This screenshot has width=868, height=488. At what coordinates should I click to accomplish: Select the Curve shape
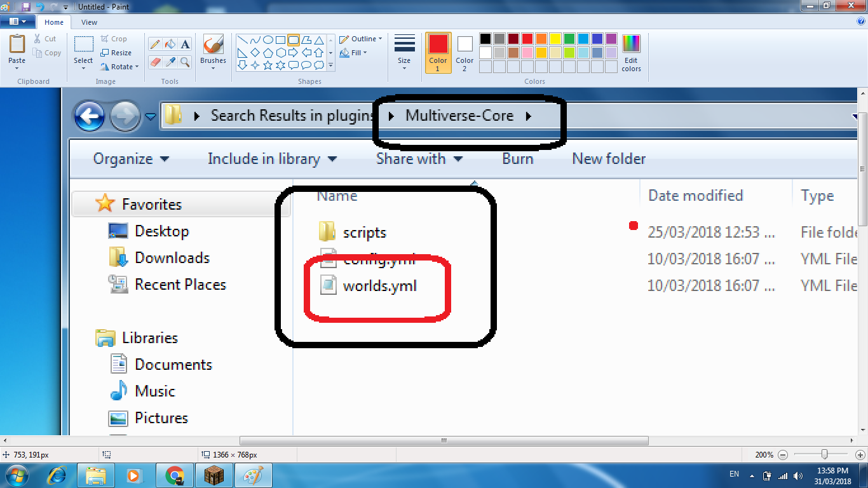[x=255, y=39]
